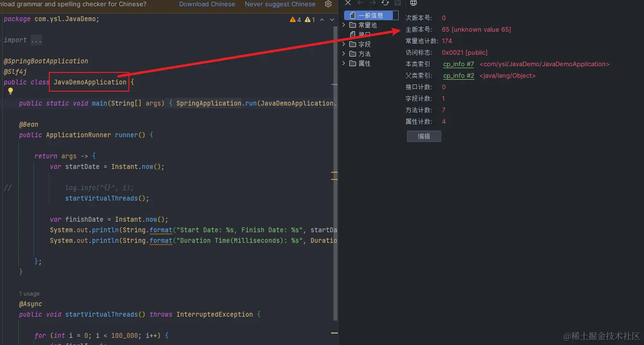The width and height of the screenshot is (644, 345).
Task: Expand the 常量池 folder chevron
Action: pyautogui.click(x=344, y=25)
